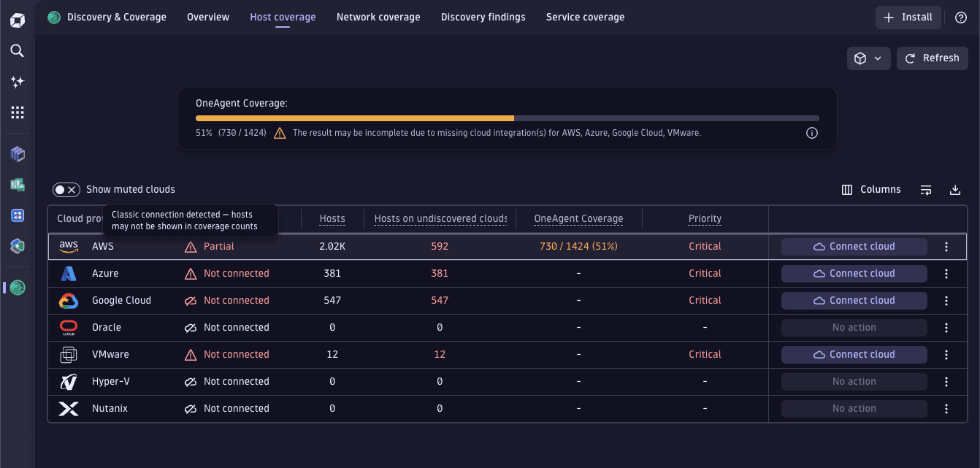The image size is (980, 468).
Task: Switch to the Overview tab
Action: click(208, 17)
